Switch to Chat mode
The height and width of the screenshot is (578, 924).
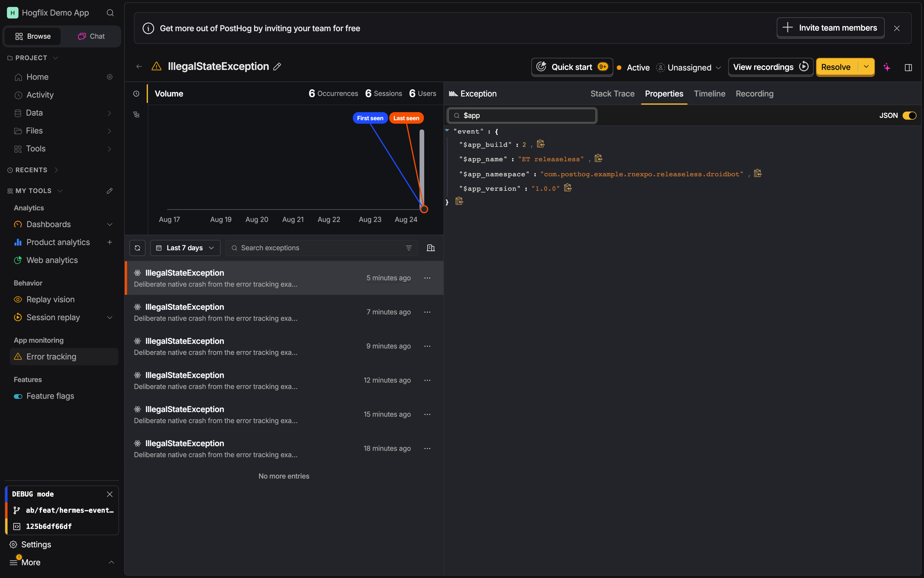[91, 36]
